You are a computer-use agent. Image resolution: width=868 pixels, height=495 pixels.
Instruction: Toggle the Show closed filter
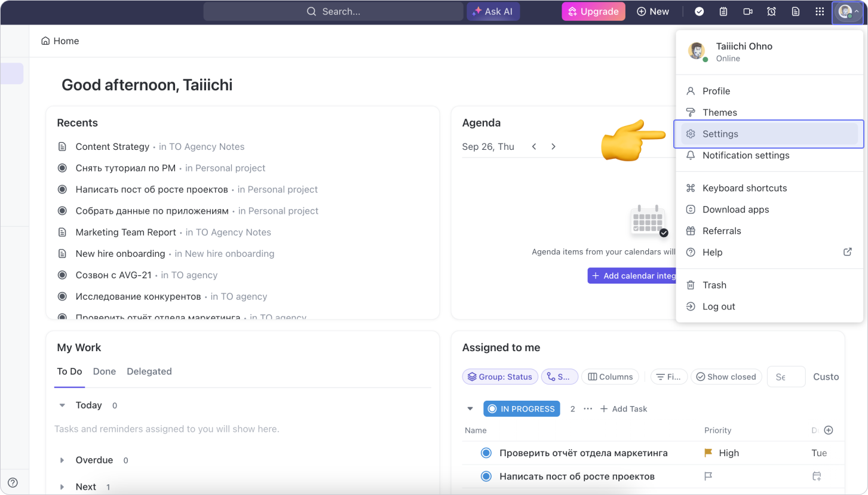(x=726, y=377)
